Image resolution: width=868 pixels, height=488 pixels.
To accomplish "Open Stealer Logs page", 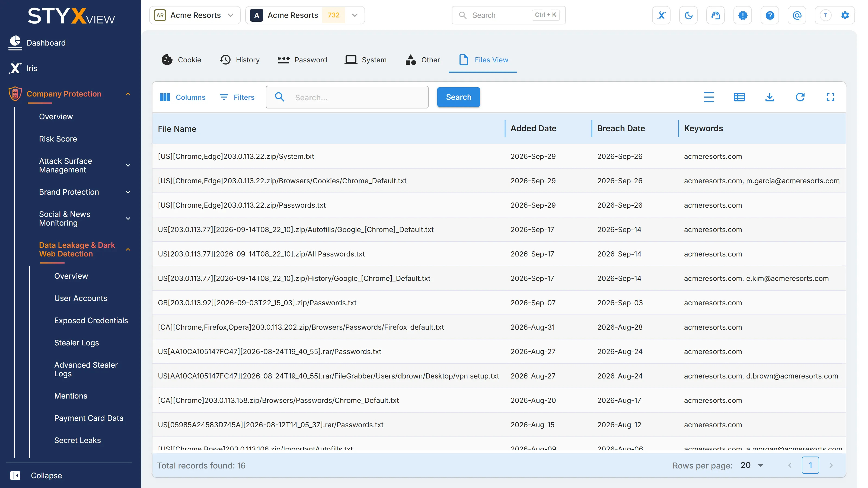I will (x=76, y=342).
